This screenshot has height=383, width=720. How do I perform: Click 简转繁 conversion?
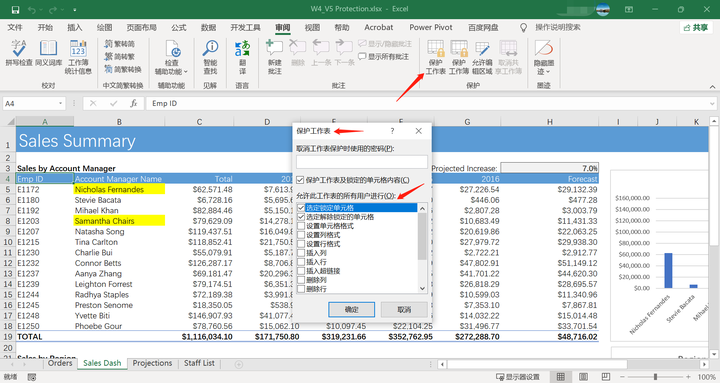click(119, 56)
